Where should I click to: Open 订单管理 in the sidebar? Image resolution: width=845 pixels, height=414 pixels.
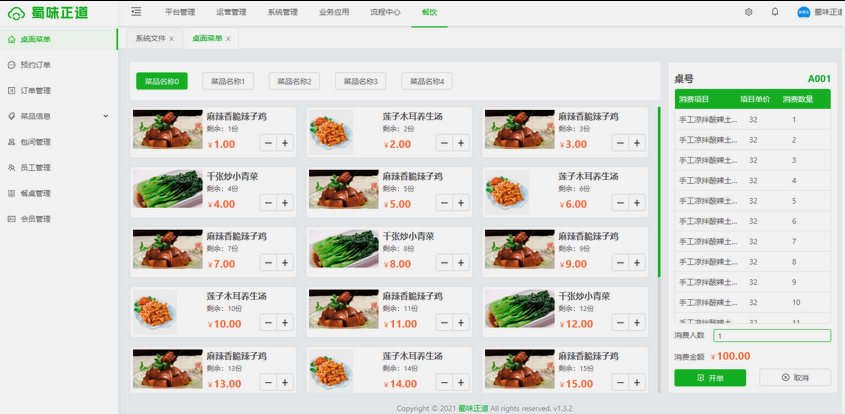59,91
